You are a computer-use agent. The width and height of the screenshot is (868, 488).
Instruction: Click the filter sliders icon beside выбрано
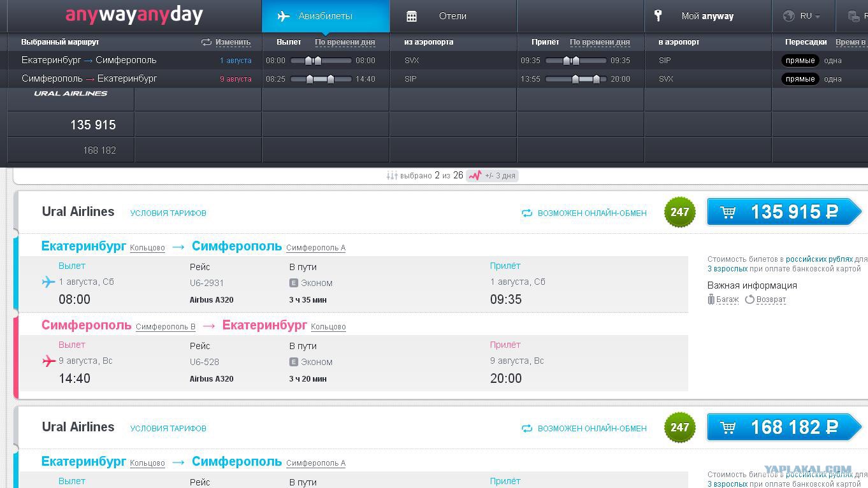(392, 175)
